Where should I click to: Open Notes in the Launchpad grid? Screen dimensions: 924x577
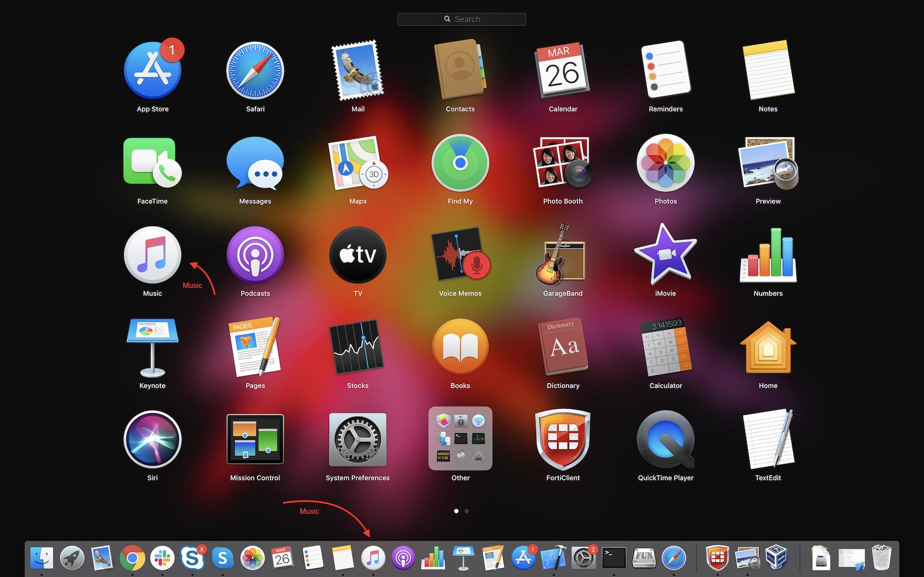point(768,71)
